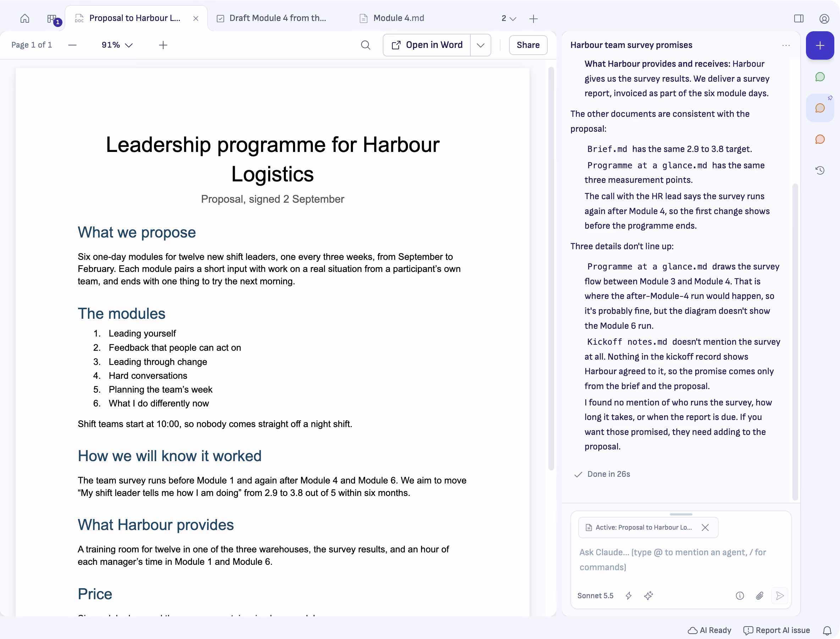
Task: Click the document vertical scrollbar
Action: (551, 268)
